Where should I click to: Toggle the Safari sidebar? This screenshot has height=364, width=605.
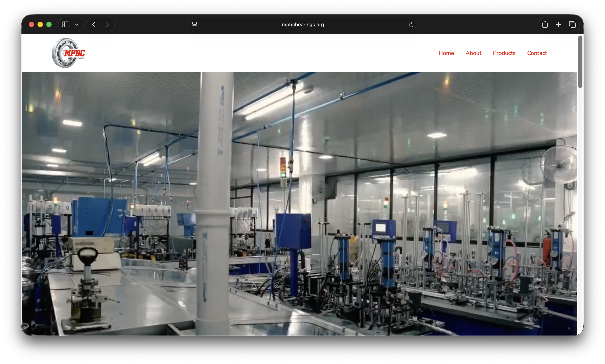coord(66,24)
